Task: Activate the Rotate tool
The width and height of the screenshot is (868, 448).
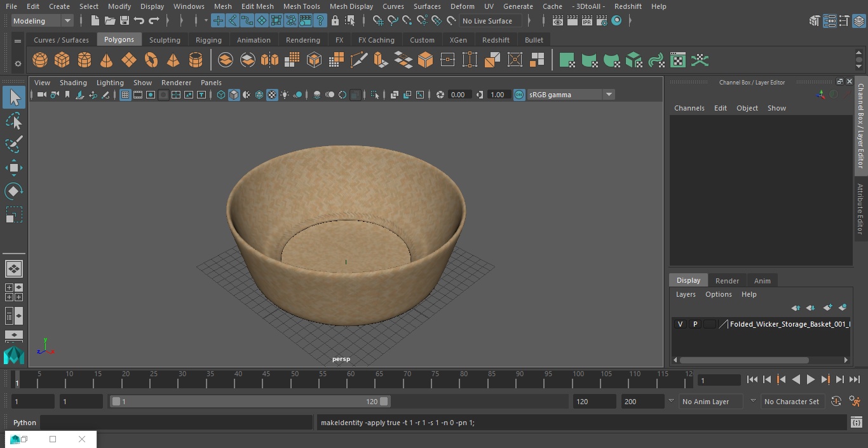Action: click(x=14, y=191)
